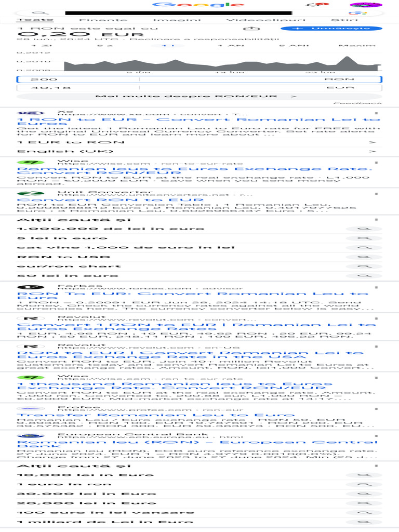Expand the '1 EUR to RON' sitelink row
This screenshot has width=399, height=532.
click(199, 142)
